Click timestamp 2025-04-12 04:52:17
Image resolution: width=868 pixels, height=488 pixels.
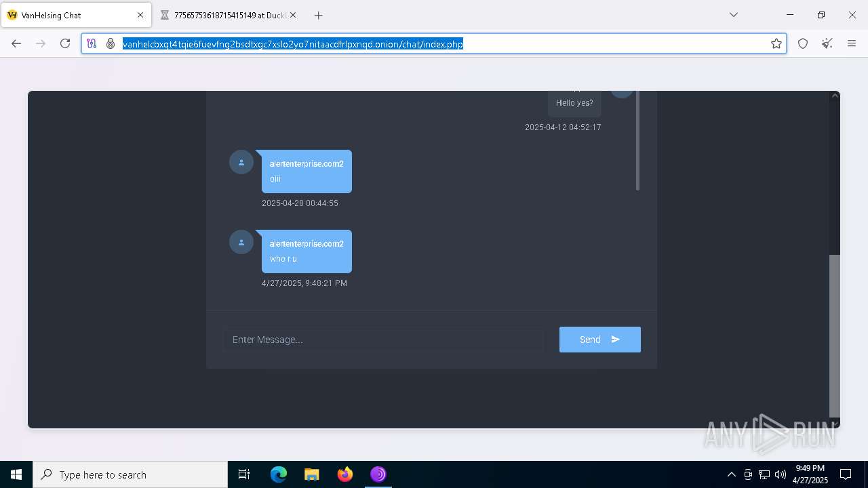(x=563, y=127)
